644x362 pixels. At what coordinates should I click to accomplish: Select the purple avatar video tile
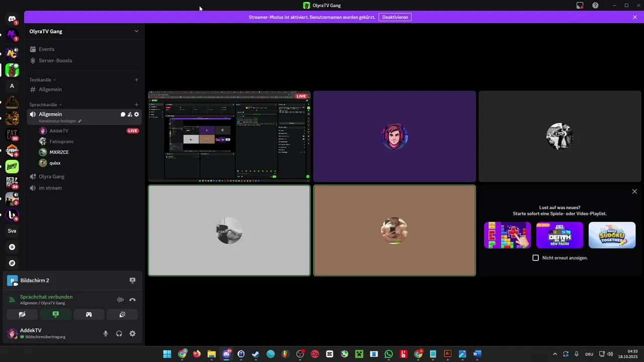point(394,136)
